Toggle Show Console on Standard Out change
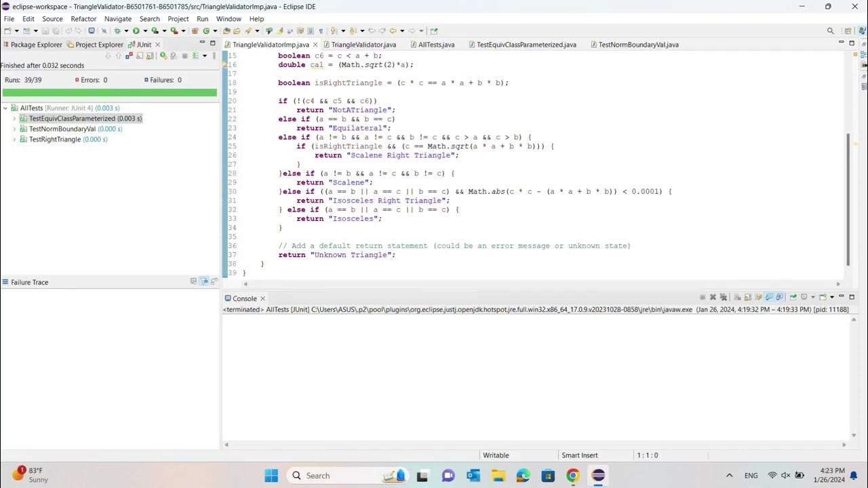868x488 pixels. tap(768, 297)
